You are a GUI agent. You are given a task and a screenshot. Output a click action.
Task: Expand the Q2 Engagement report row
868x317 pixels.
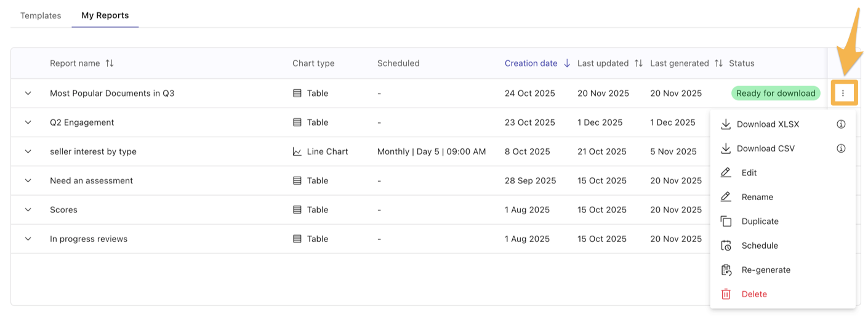[x=28, y=122]
